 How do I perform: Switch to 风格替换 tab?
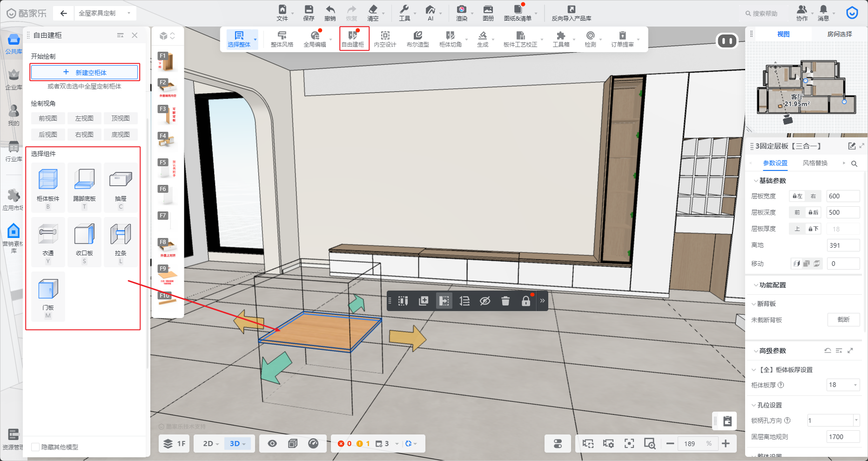(x=815, y=163)
